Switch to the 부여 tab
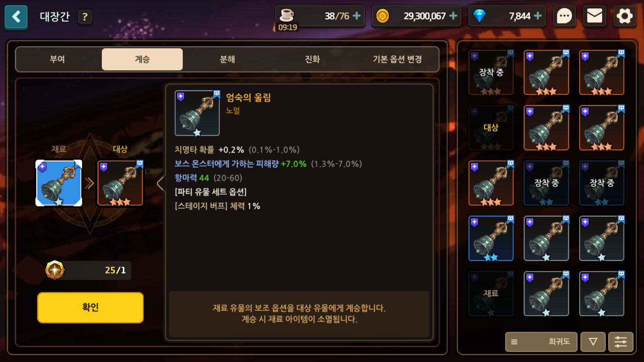The width and height of the screenshot is (644, 362). pos(57,59)
